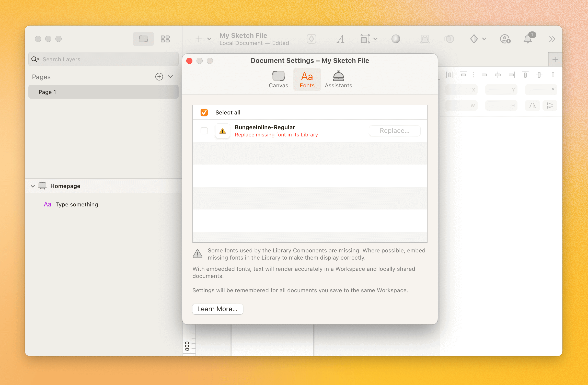Click the flip horizontal icon

coord(533,106)
